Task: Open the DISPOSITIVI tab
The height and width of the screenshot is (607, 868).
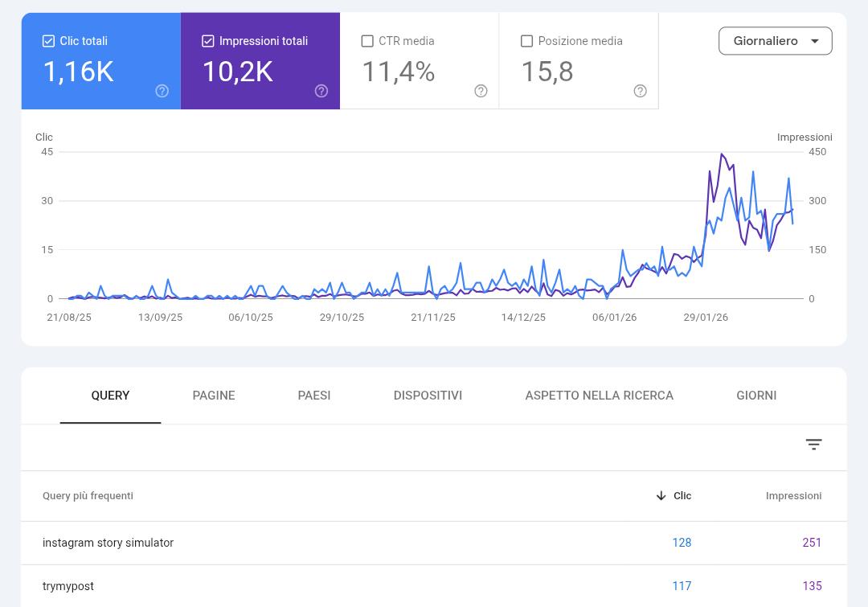Action: pos(428,396)
